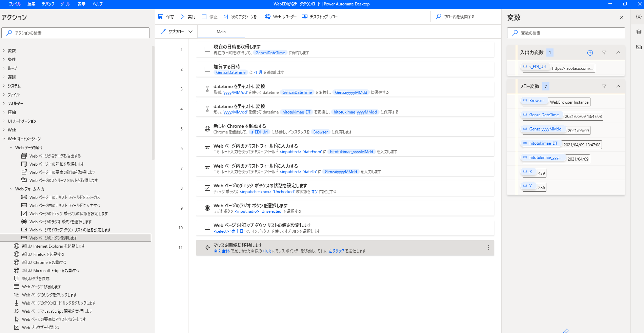This screenshot has width=644, height=333.
Task: Open the デバッグ menu
Action: click(48, 4)
